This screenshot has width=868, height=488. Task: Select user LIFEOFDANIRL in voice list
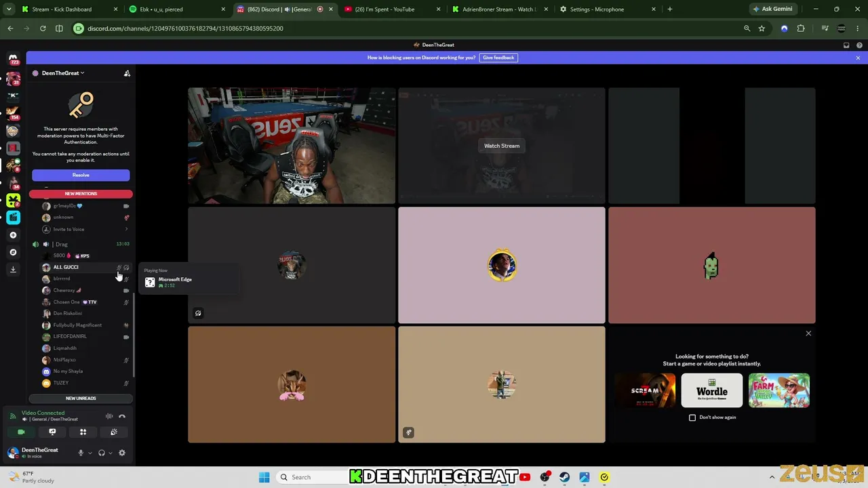pyautogui.click(x=84, y=336)
